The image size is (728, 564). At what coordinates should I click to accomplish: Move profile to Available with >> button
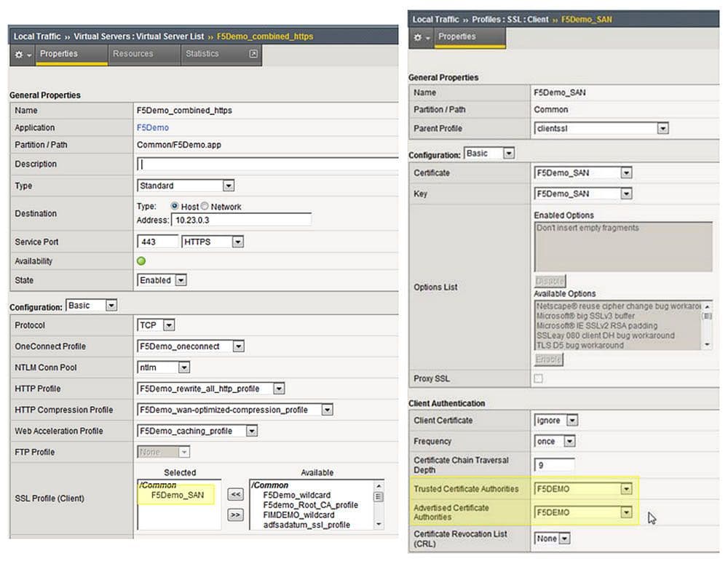[x=235, y=515]
